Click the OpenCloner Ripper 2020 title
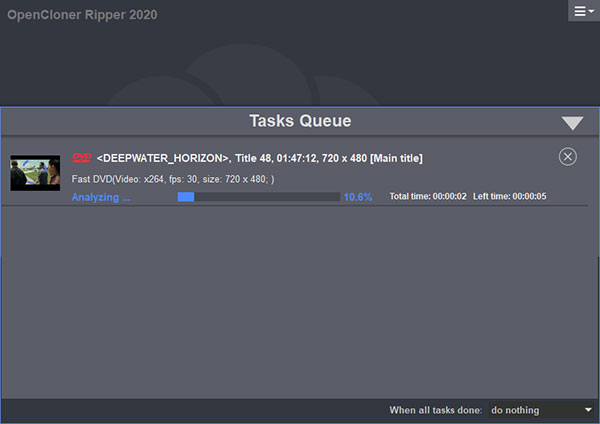Image resolution: width=600 pixels, height=424 pixels. click(82, 15)
